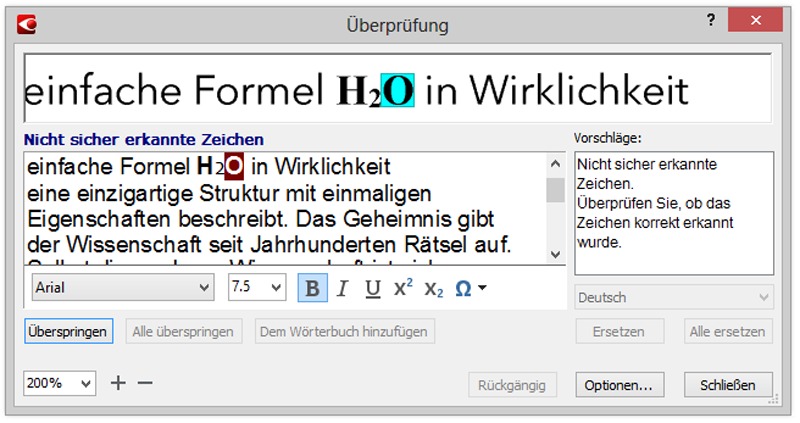This screenshot has height=423, width=800.
Task: Open the Omega special characters menu
Action: (470, 288)
